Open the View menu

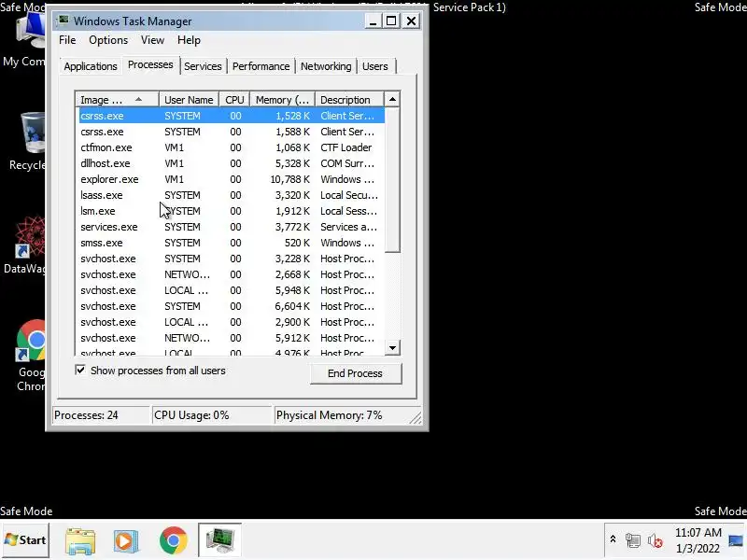152,40
